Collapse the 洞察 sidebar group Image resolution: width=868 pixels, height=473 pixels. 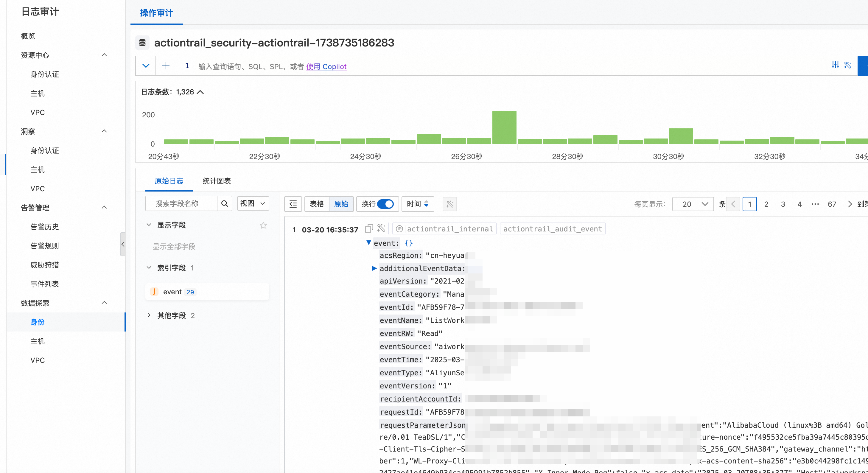pos(105,131)
